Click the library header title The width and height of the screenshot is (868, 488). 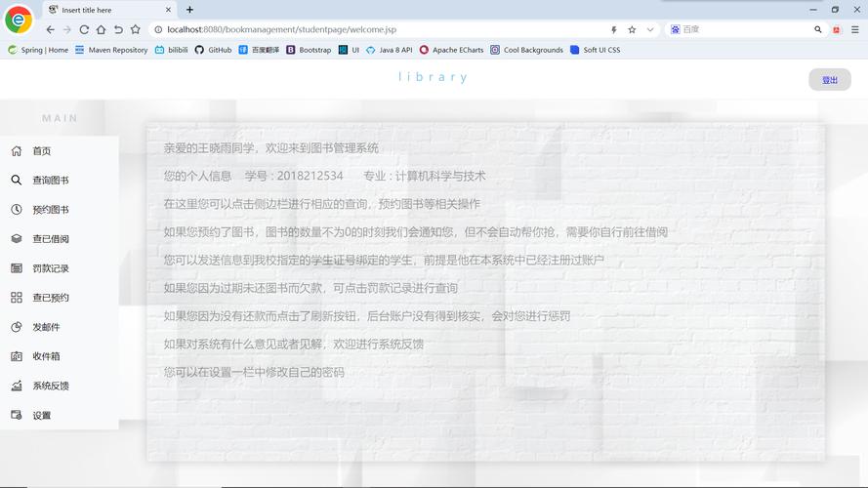click(x=433, y=77)
